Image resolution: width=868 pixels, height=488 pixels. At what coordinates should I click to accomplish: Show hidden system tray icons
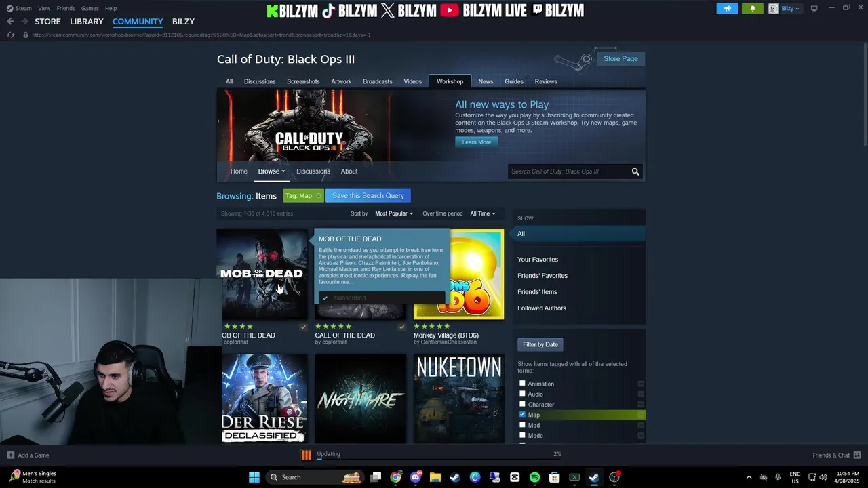(x=749, y=477)
